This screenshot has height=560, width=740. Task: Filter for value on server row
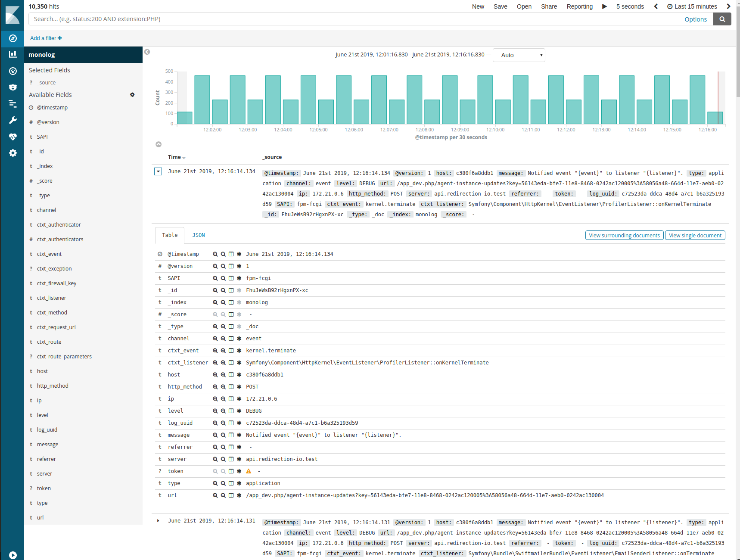pyautogui.click(x=215, y=459)
